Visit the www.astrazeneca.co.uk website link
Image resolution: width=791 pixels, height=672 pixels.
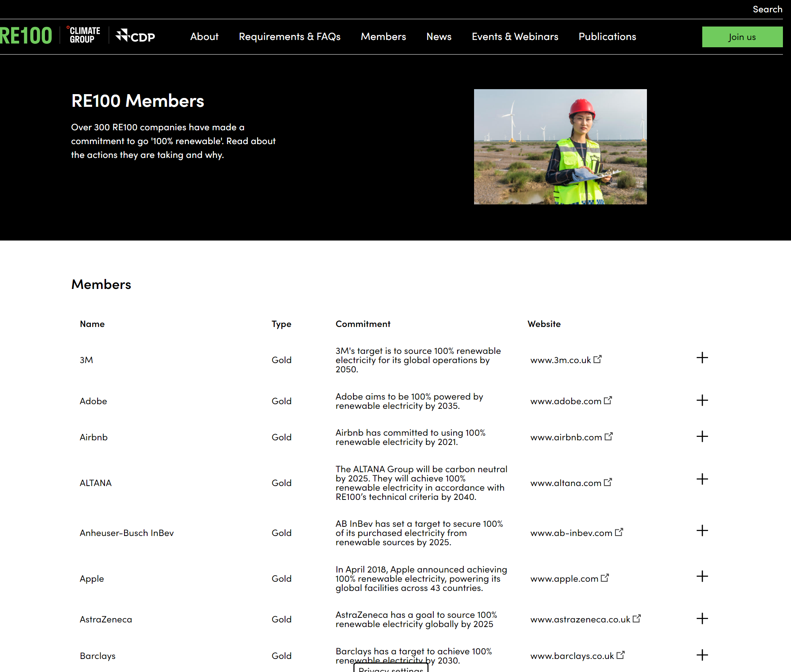pos(580,619)
